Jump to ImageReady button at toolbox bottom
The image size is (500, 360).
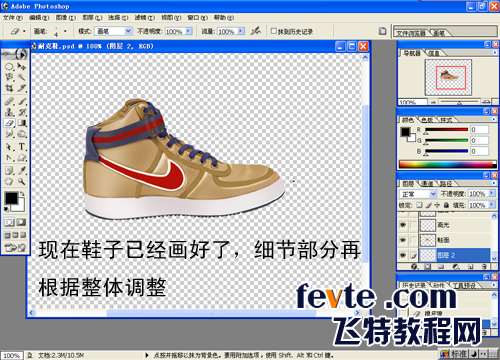click(15, 248)
